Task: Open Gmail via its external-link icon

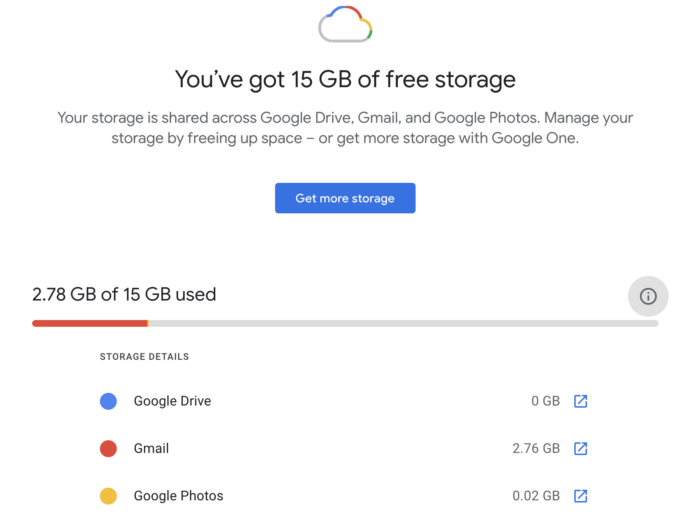Action: 580,449
